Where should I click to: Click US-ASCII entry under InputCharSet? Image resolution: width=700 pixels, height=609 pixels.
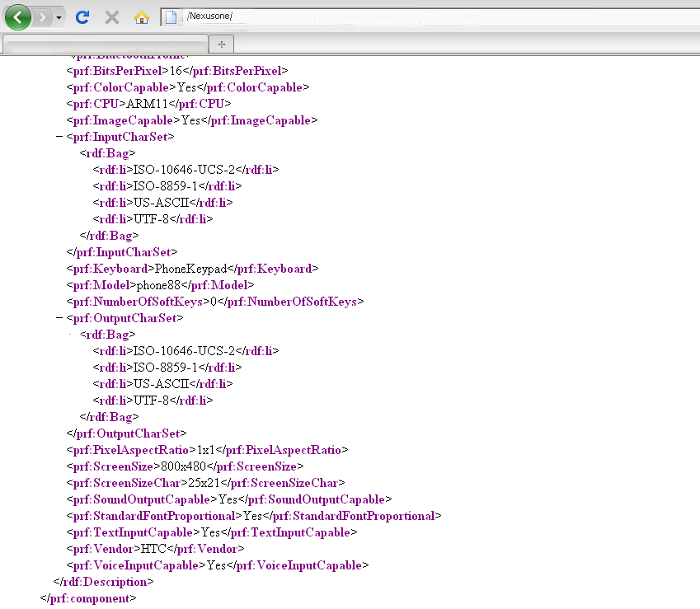(161, 203)
